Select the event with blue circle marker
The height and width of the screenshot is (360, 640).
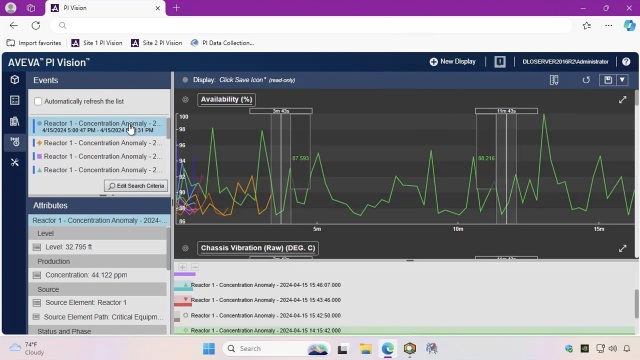point(98,126)
